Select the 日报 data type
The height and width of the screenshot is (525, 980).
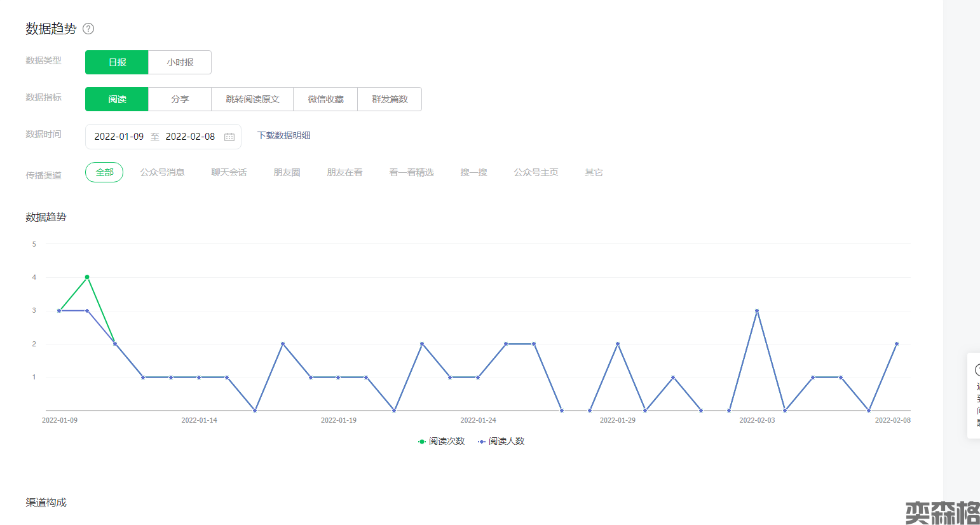pyautogui.click(x=117, y=62)
